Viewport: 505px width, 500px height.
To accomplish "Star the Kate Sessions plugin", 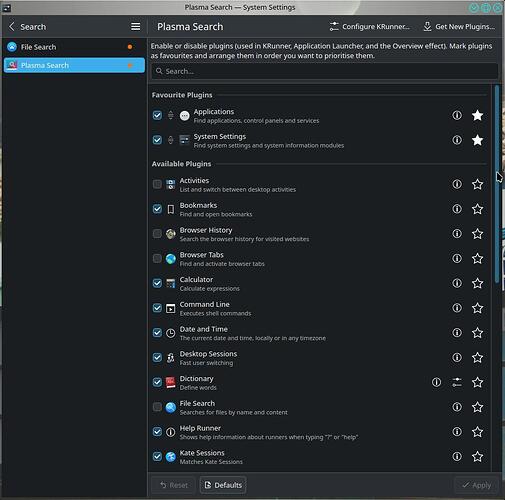I will [477, 456].
